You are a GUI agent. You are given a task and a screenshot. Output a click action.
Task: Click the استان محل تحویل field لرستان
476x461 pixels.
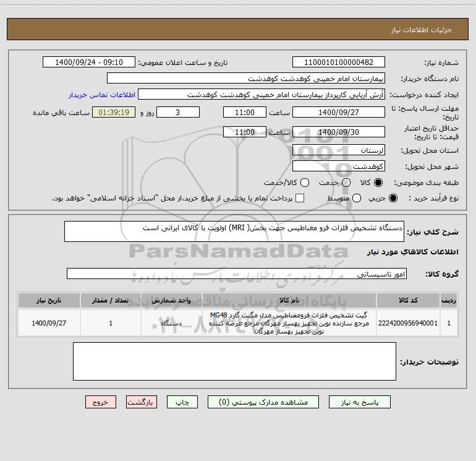click(339, 150)
